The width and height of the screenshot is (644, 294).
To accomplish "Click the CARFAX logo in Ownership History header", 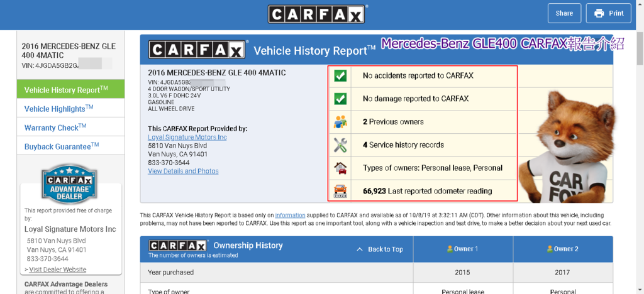I will click(177, 246).
